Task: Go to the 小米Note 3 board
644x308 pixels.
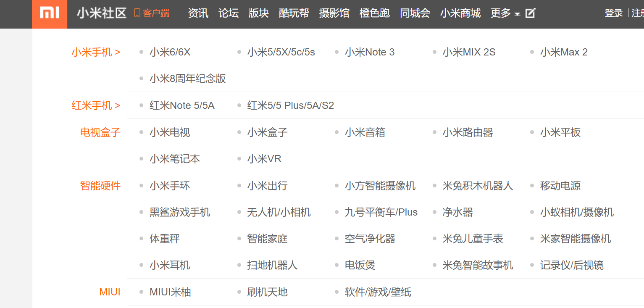Action: coord(370,52)
